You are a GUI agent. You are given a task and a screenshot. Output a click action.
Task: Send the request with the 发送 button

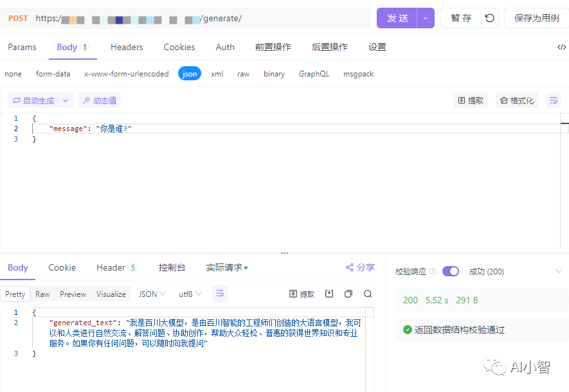tap(397, 18)
